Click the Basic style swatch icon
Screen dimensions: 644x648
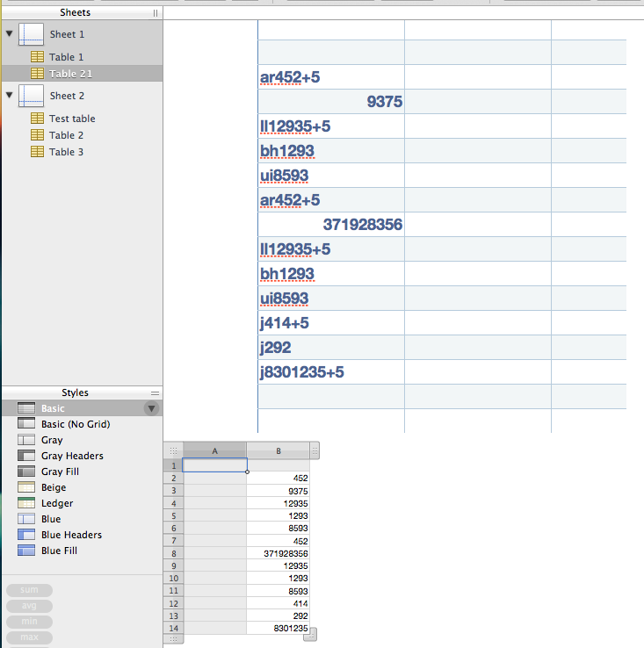(26, 408)
